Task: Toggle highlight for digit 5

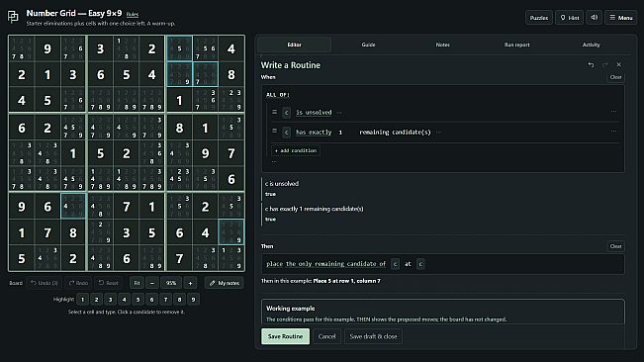Action: point(138,300)
